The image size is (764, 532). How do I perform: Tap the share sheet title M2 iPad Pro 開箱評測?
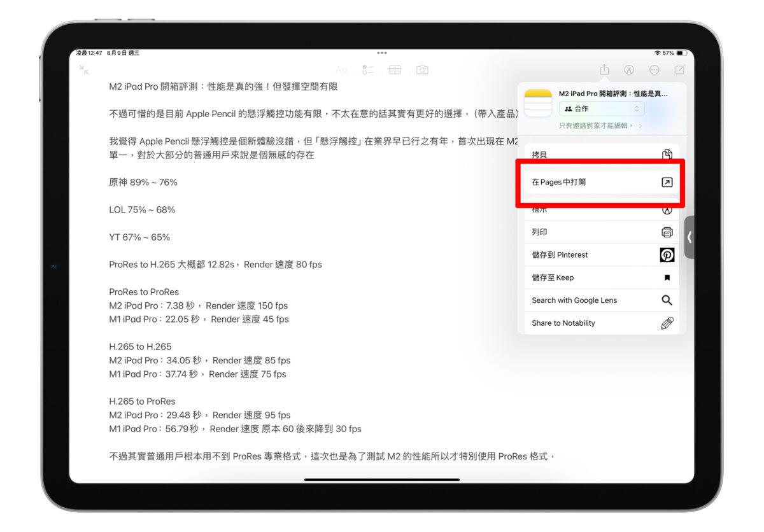[614, 94]
